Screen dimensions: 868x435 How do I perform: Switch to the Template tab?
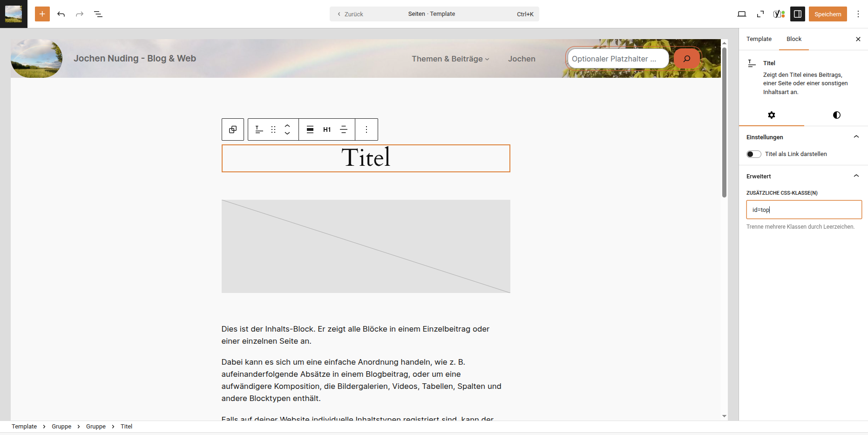[x=759, y=39]
